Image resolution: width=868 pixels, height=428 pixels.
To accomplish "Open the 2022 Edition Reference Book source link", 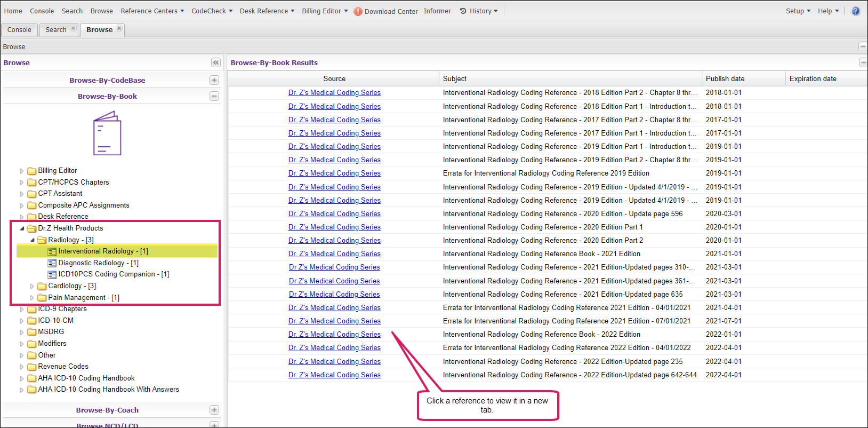I will pyautogui.click(x=334, y=334).
